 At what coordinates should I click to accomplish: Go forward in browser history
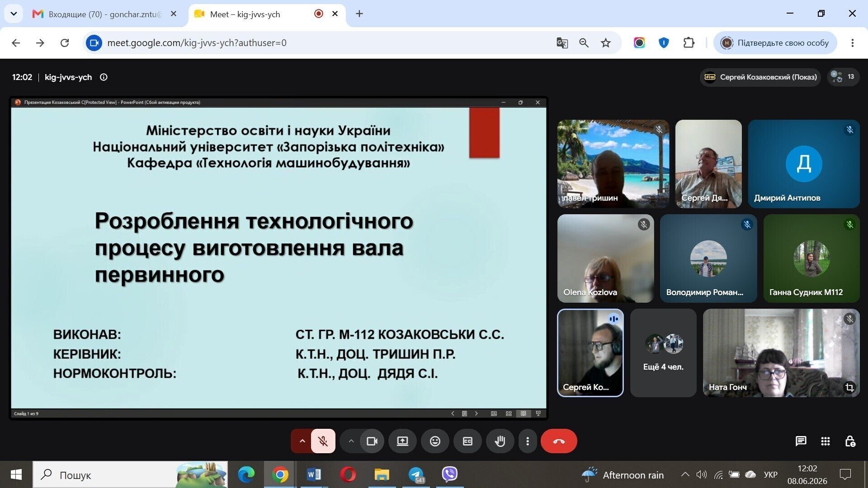point(40,43)
